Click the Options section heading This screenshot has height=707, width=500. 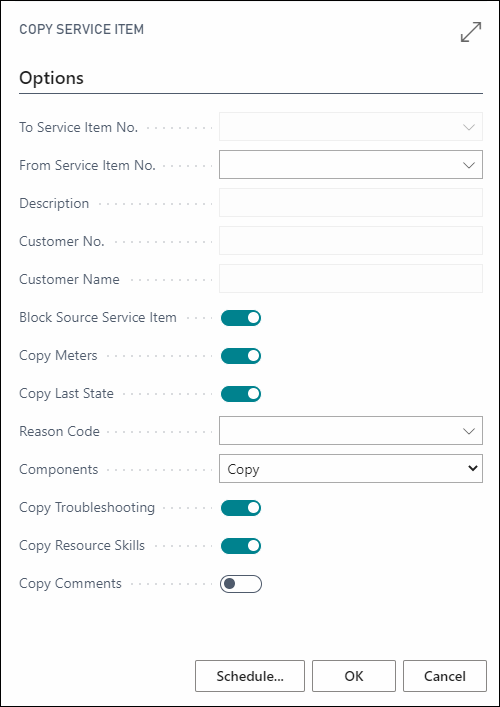pos(51,78)
